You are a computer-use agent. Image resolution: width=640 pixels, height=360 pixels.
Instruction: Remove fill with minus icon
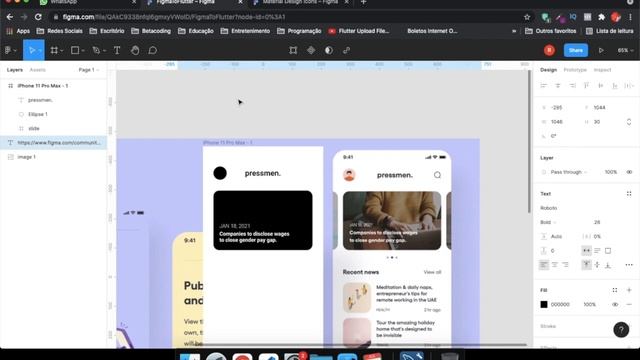click(629, 304)
